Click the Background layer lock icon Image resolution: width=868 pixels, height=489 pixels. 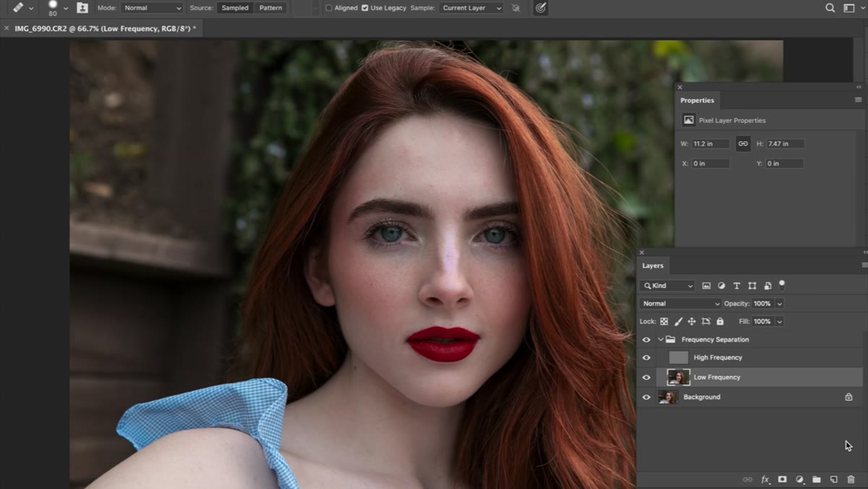pos(848,397)
